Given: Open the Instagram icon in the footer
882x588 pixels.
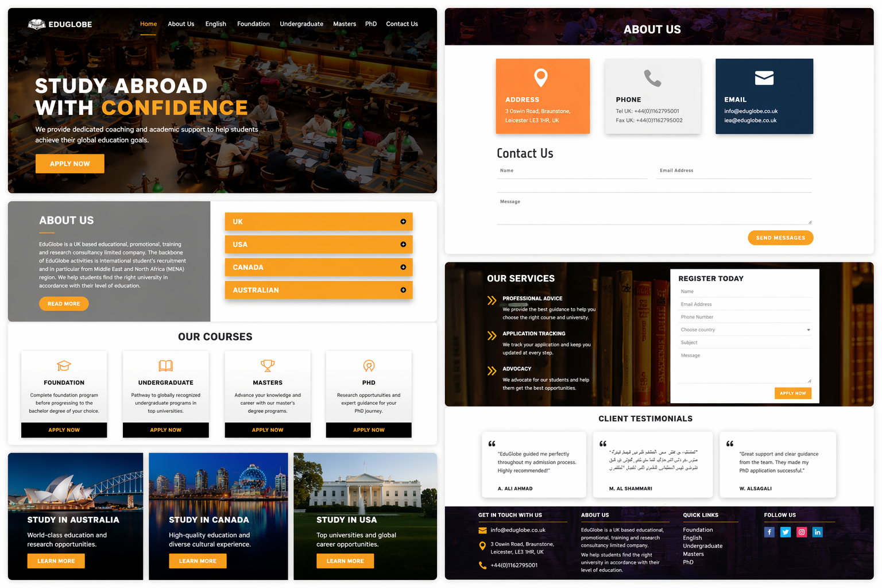Looking at the screenshot, I should tap(801, 532).
